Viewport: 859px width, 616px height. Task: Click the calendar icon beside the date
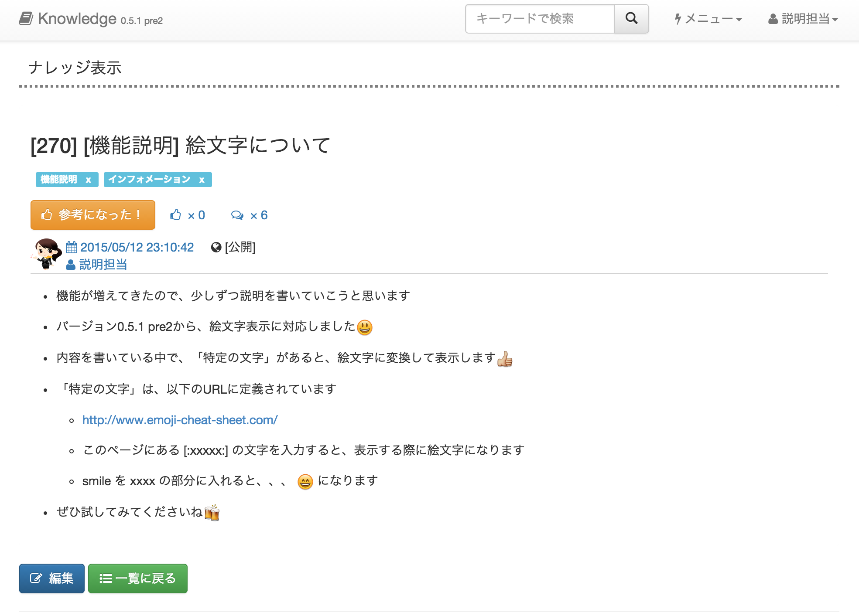[x=71, y=247]
